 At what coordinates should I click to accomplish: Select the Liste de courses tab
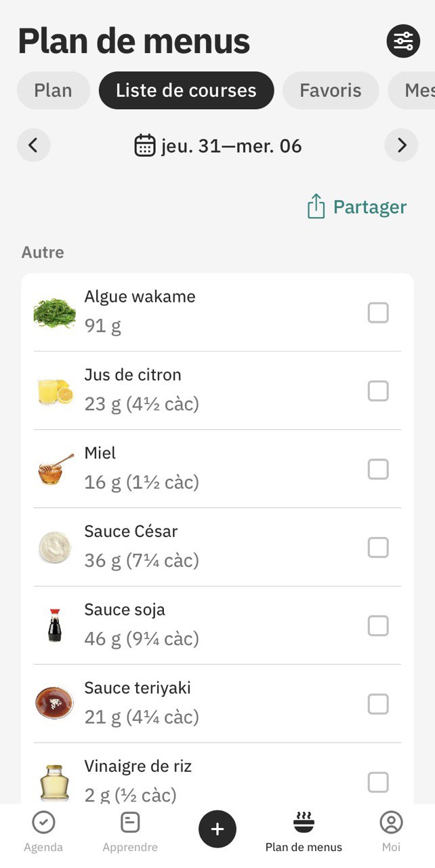[186, 90]
